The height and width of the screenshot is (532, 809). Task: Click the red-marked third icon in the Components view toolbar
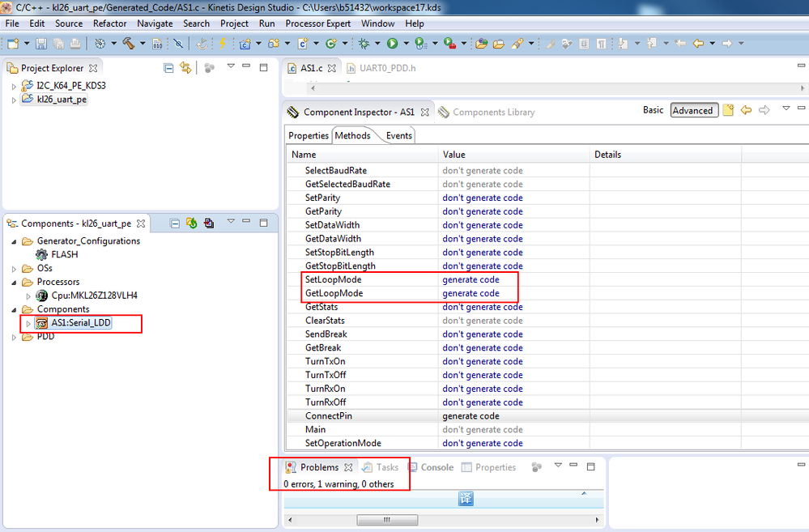pyautogui.click(x=208, y=223)
